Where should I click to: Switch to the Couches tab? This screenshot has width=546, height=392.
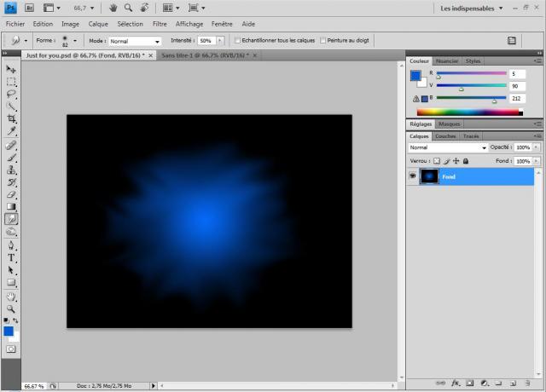coord(445,136)
